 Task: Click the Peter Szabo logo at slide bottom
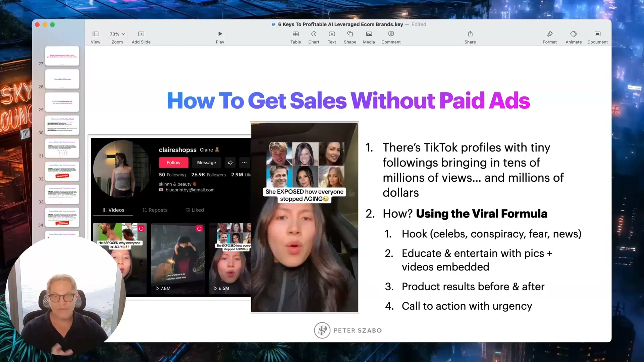(x=348, y=330)
